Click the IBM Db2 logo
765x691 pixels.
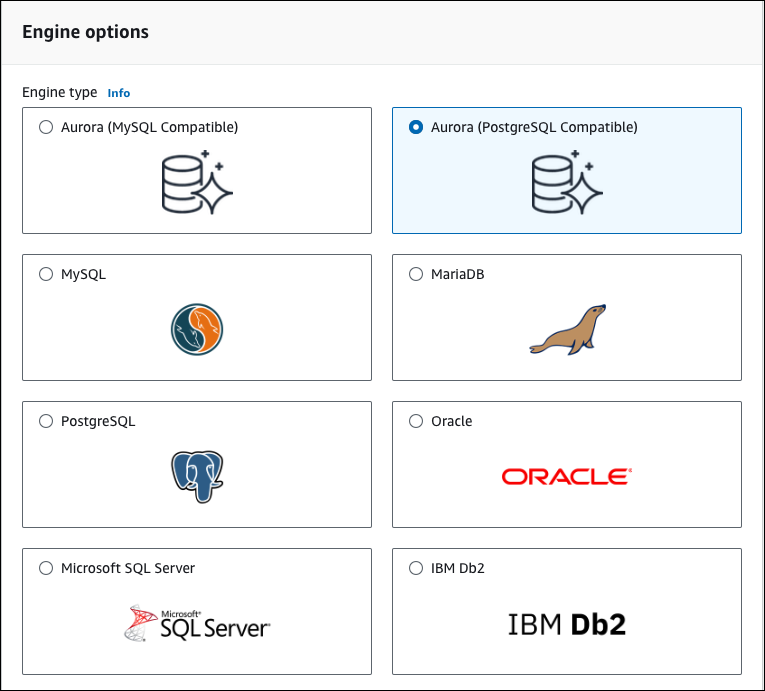(x=567, y=624)
